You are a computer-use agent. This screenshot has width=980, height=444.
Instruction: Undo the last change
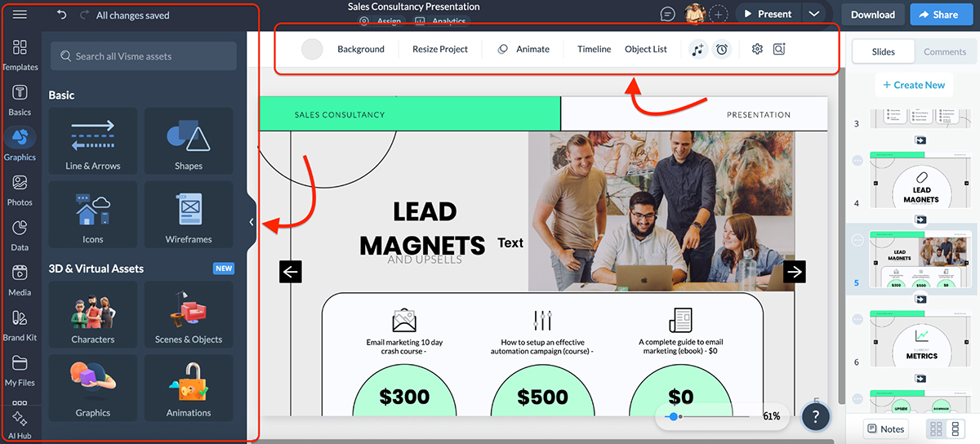pos(62,15)
